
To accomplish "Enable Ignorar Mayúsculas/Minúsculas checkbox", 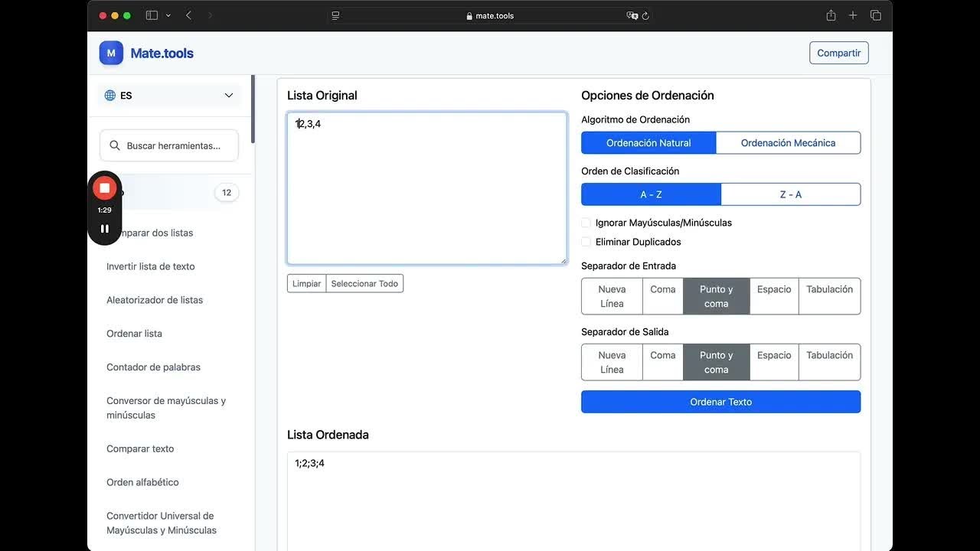I will pyautogui.click(x=586, y=223).
